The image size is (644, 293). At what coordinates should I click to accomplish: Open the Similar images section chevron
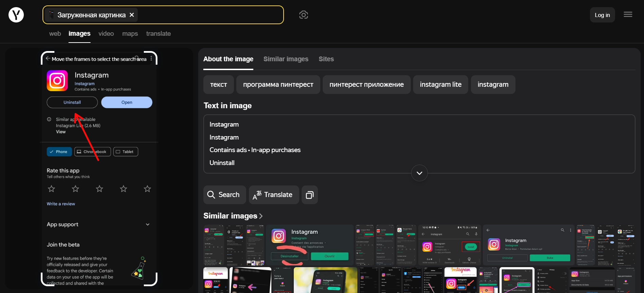point(261,216)
